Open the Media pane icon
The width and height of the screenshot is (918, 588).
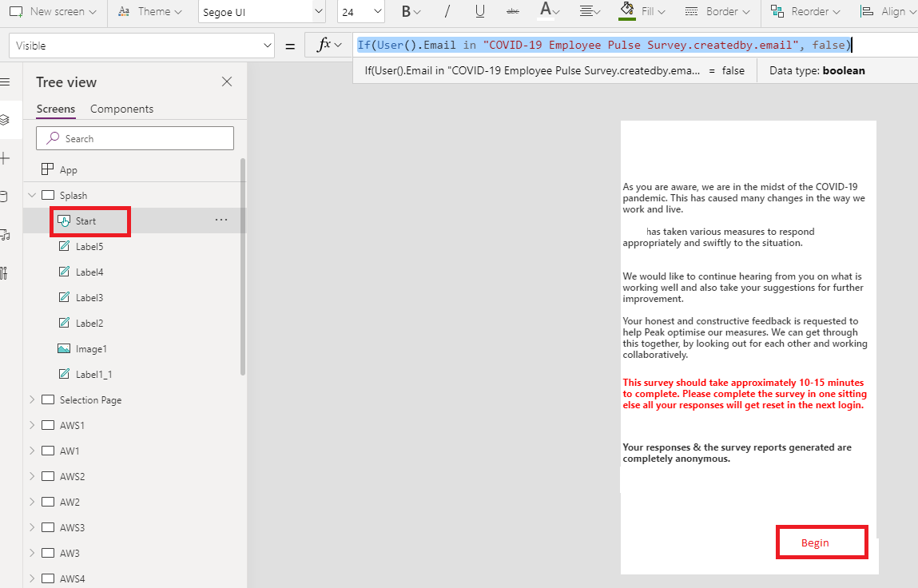tap(4, 235)
